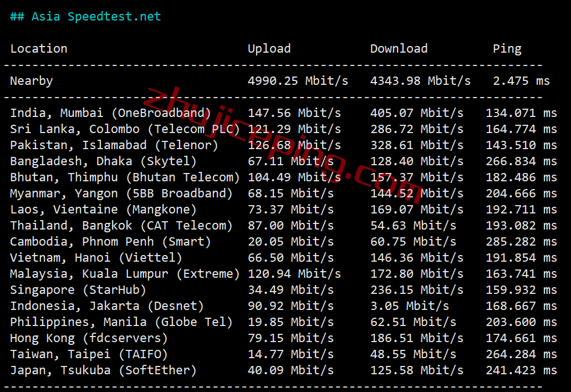The image size is (571, 392).
Task: Click Islamabad download '328.61 Mbit/s'
Action: (x=416, y=145)
